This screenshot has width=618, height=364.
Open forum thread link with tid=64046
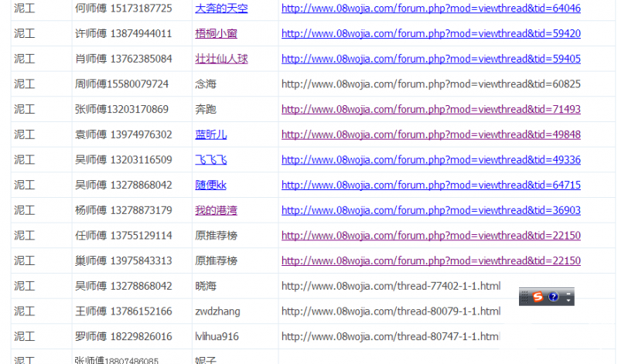coord(431,9)
